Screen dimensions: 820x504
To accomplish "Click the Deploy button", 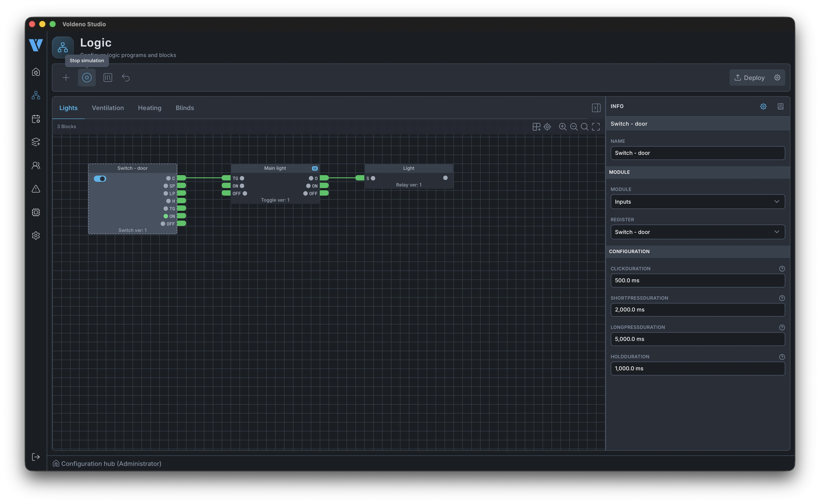I will [x=750, y=78].
